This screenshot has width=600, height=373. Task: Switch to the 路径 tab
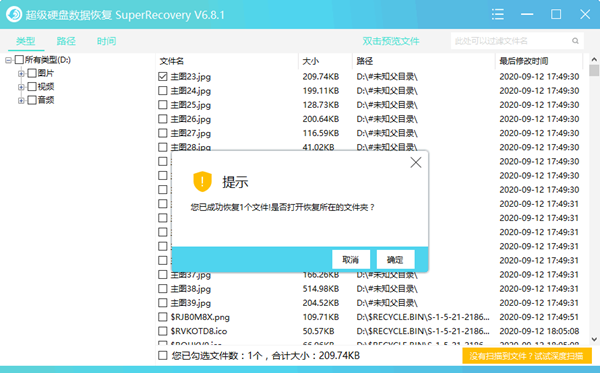coord(66,41)
